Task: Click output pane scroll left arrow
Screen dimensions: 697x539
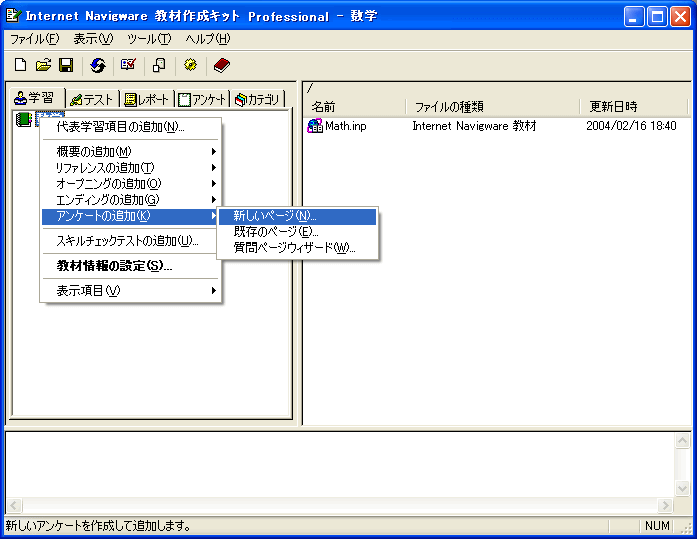Action: [x=14, y=505]
